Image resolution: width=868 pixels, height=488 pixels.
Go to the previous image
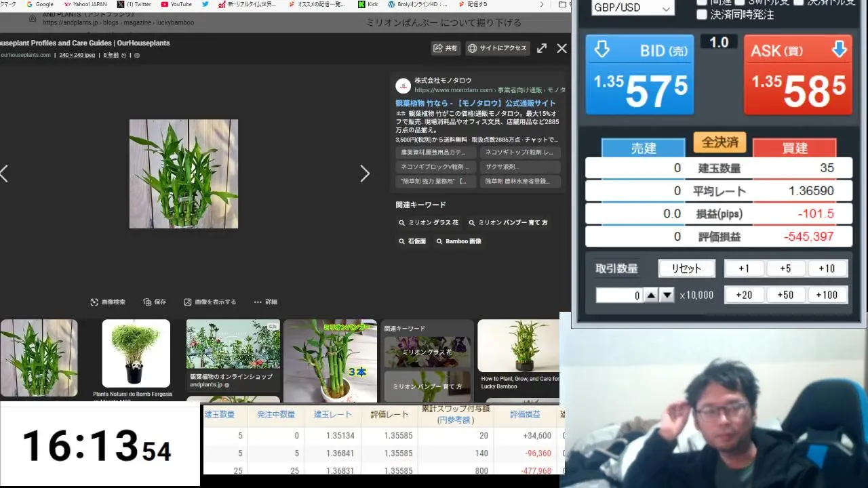tap(4, 174)
